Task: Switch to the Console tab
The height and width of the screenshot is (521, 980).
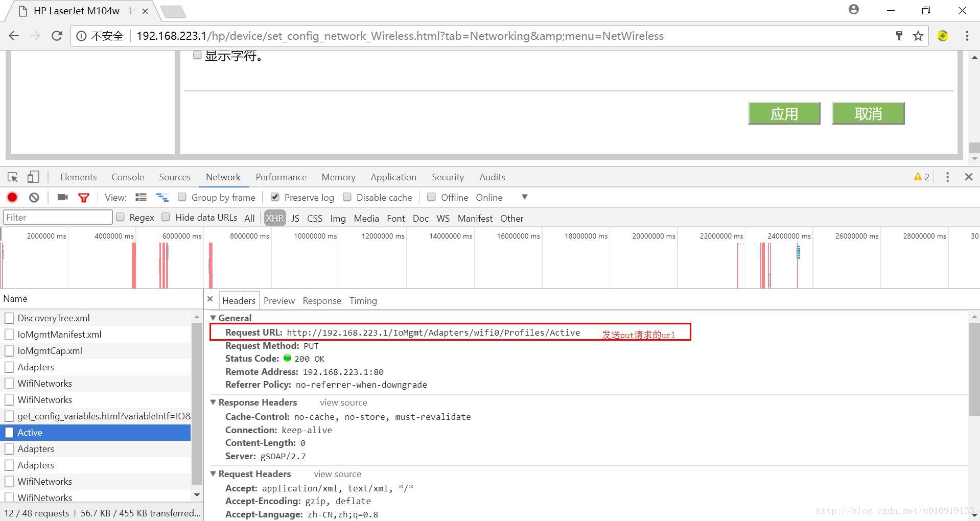Action: pyautogui.click(x=128, y=177)
